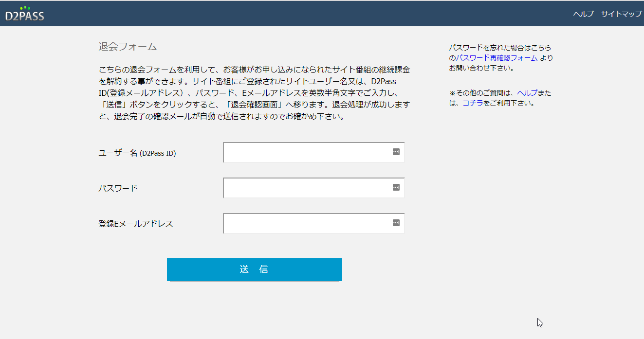Click the 退会フォーム page heading
Screen dimensions: 644x339
(x=128, y=47)
